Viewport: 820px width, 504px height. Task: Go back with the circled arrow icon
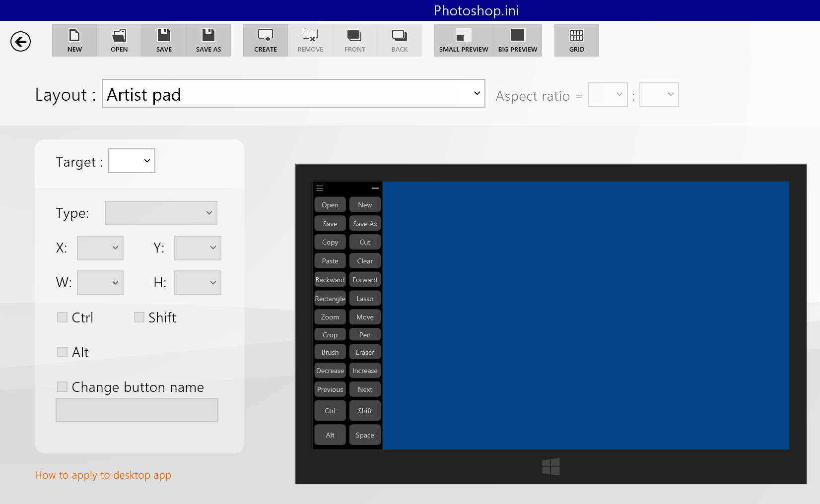pos(20,41)
